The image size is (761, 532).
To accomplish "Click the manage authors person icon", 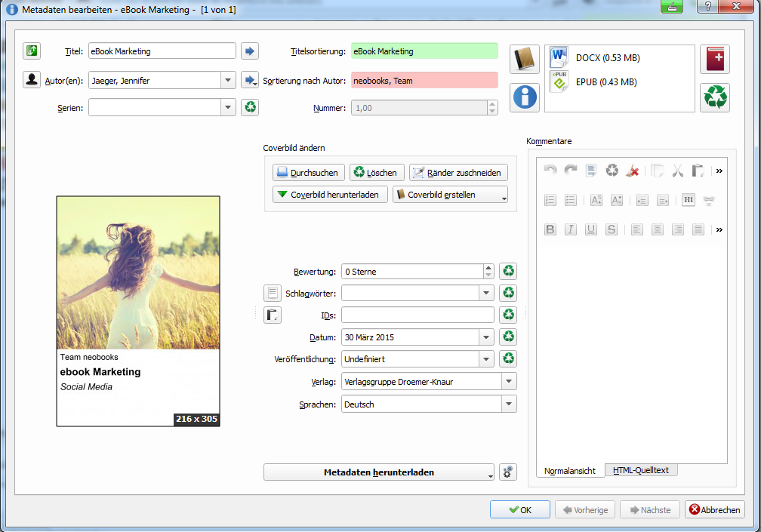I will click(31, 80).
